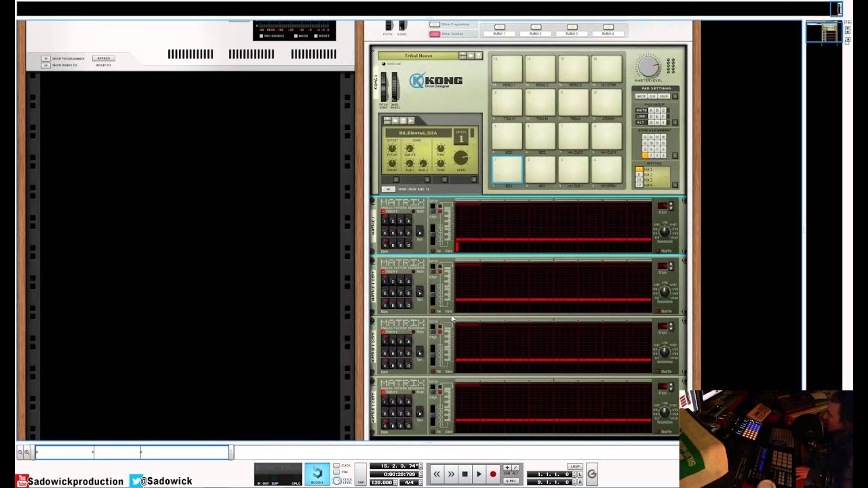Click the Reason logo button beside loop locators

pos(592,474)
